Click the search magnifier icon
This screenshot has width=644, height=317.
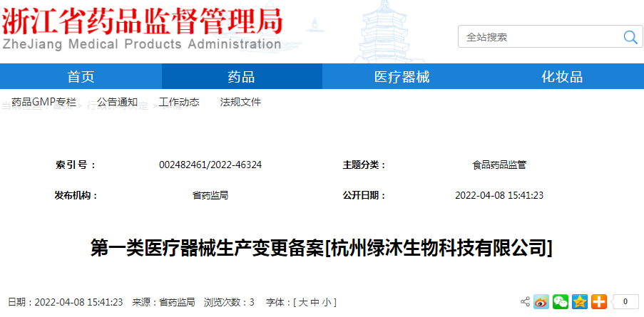point(630,37)
